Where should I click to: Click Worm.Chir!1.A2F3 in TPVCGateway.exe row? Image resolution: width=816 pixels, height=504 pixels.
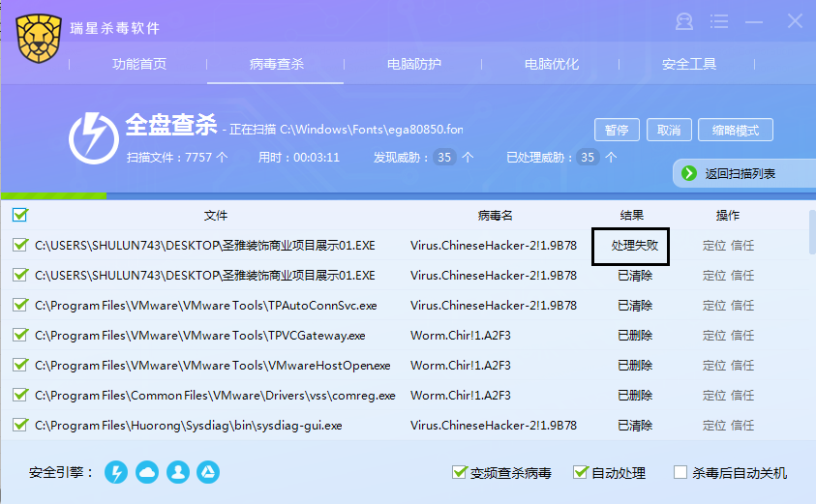pos(461,336)
